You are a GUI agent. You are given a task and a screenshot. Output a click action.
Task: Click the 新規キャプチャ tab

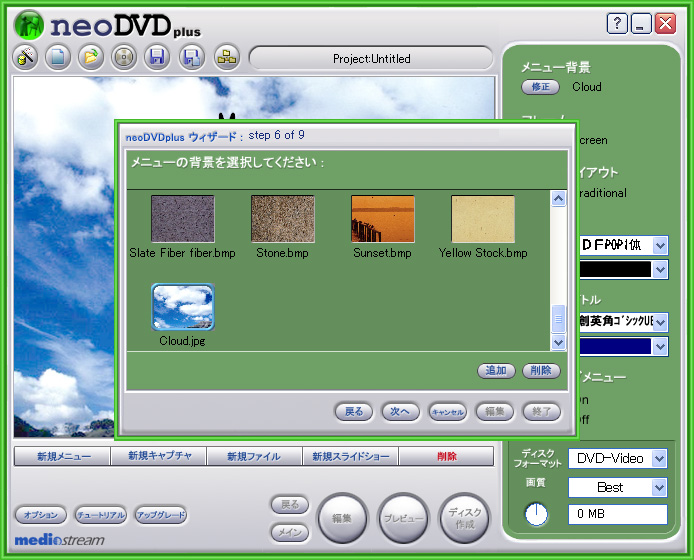(x=158, y=456)
